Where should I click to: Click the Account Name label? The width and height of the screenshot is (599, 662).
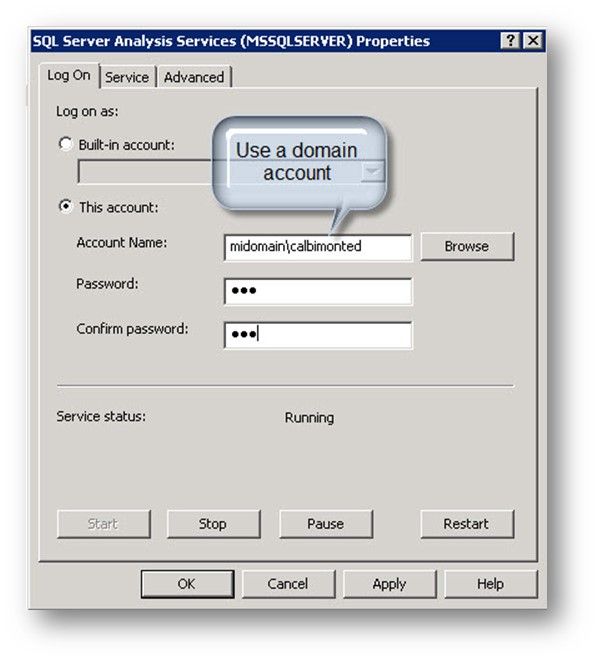(122, 243)
